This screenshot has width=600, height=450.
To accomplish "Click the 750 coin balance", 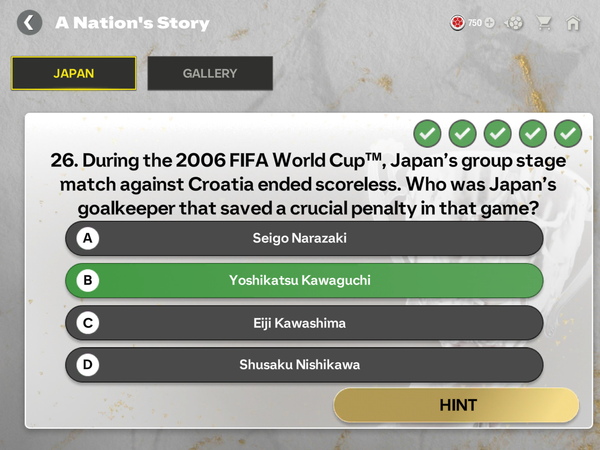I will (x=474, y=22).
